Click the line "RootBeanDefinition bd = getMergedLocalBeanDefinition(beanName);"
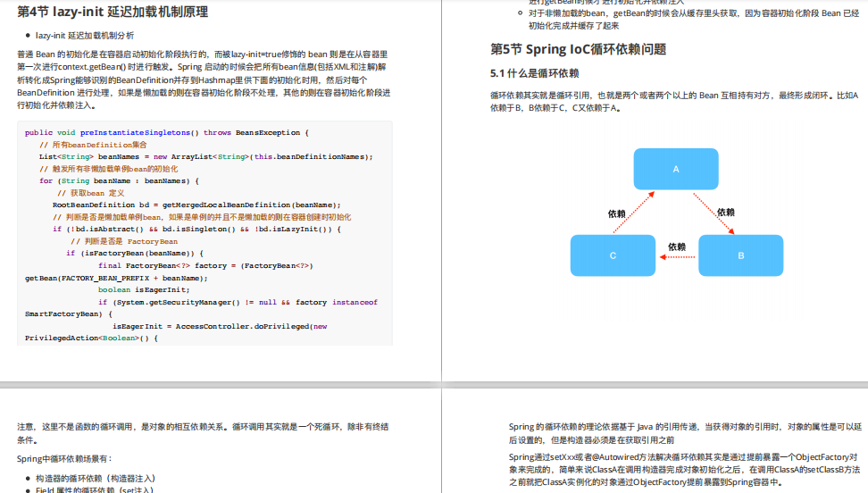The height and width of the screenshot is (493, 868). (x=196, y=205)
